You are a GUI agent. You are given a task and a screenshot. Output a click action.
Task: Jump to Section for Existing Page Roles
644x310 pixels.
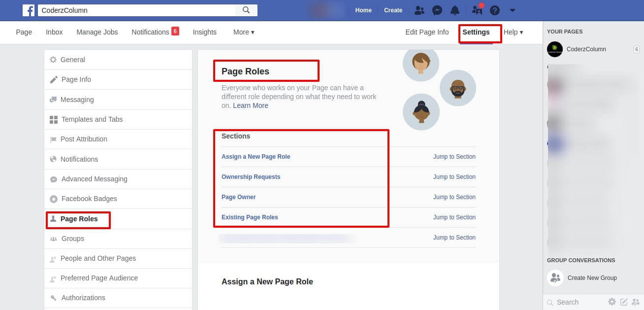click(x=454, y=217)
